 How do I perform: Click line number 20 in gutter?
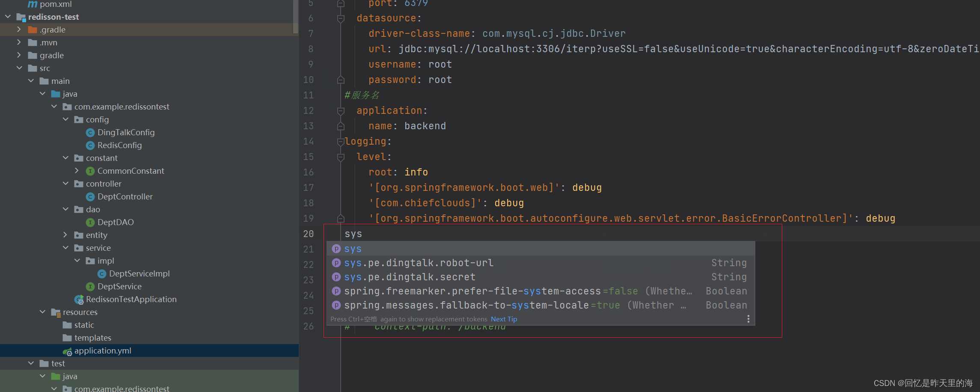tap(309, 234)
